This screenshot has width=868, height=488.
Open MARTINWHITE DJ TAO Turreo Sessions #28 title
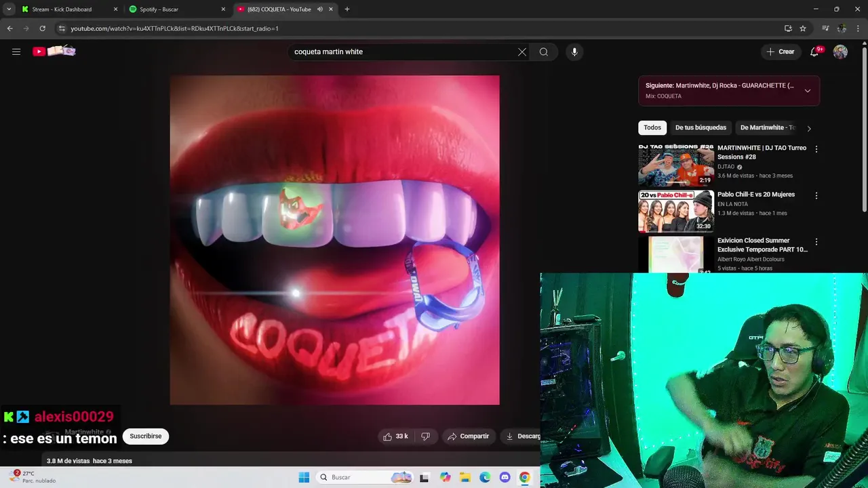point(762,152)
